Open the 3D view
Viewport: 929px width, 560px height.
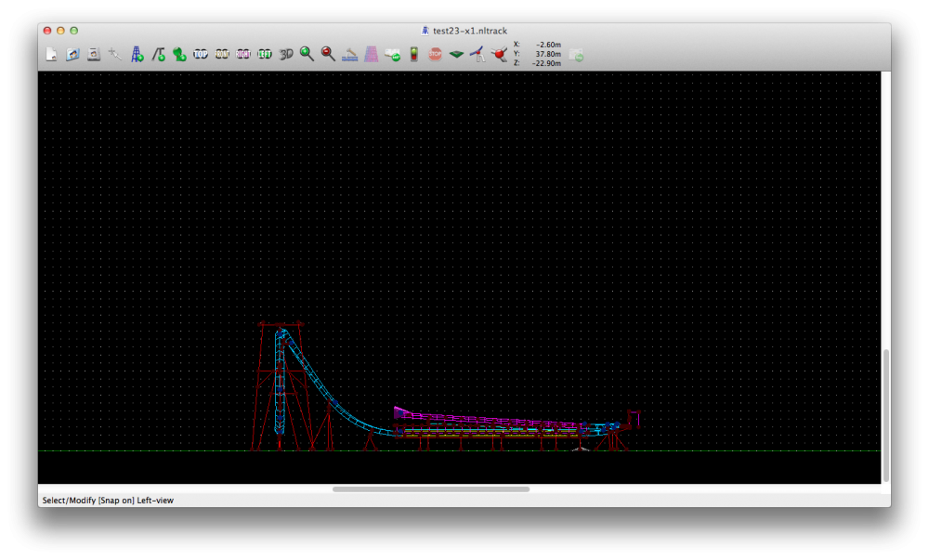286,55
